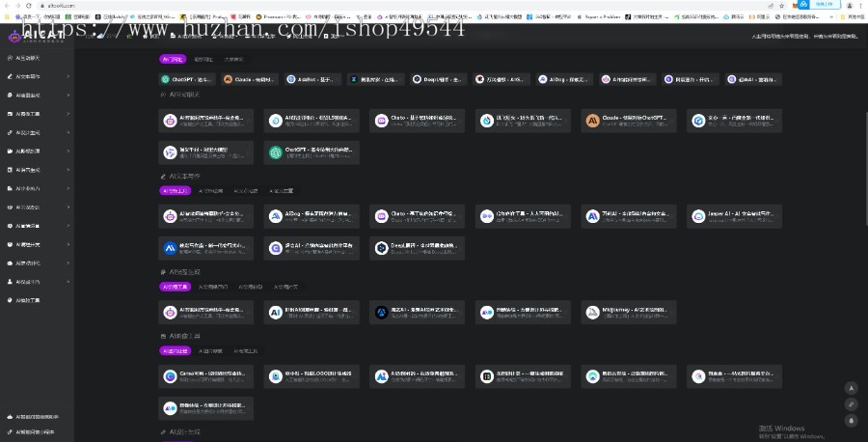Open the orange Claude card in chat section
868x442 pixels.
click(629, 121)
